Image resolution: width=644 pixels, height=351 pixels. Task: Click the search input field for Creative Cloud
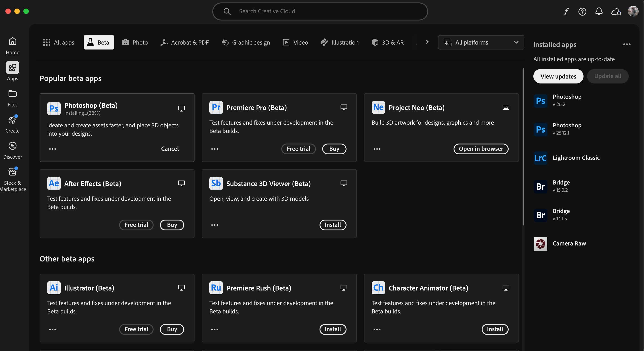coord(320,11)
